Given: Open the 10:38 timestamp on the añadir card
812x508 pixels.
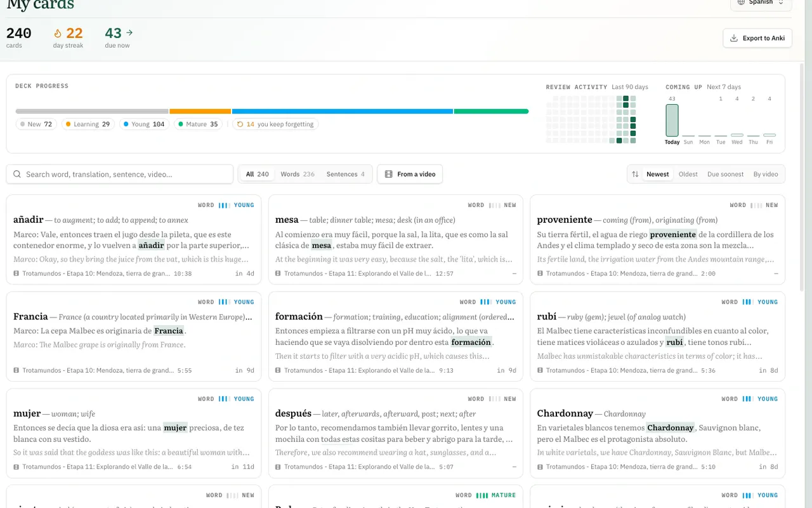Looking at the screenshot, I should click(183, 274).
